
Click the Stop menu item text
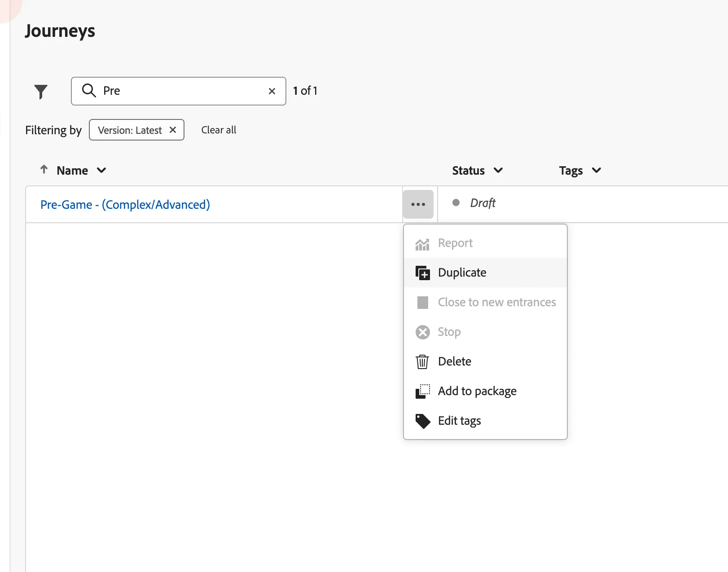(449, 332)
